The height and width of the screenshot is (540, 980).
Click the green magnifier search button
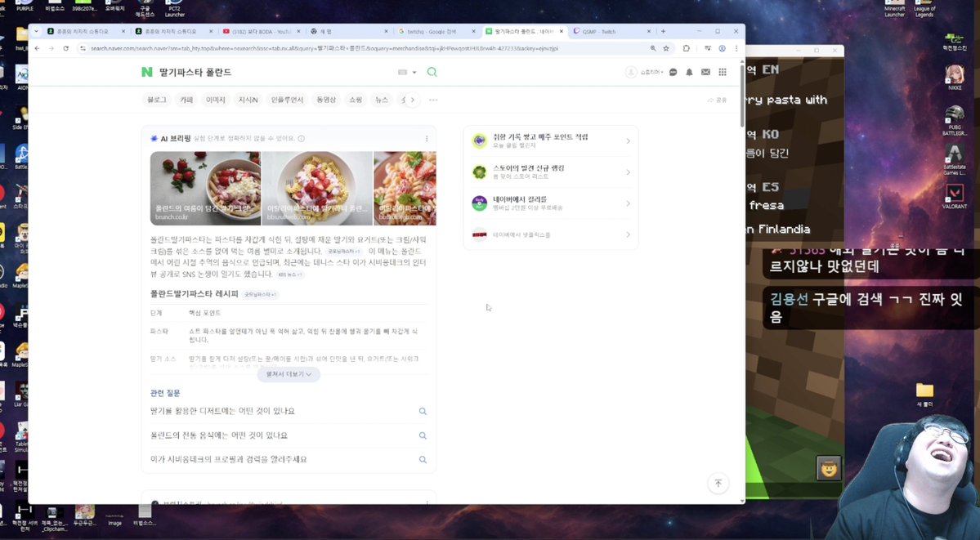tap(432, 72)
